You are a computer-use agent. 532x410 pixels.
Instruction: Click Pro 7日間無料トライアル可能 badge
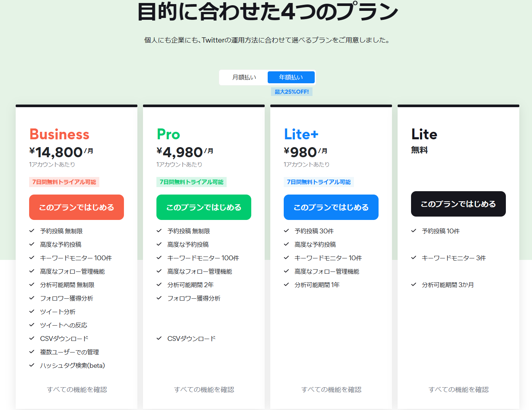(192, 182)
